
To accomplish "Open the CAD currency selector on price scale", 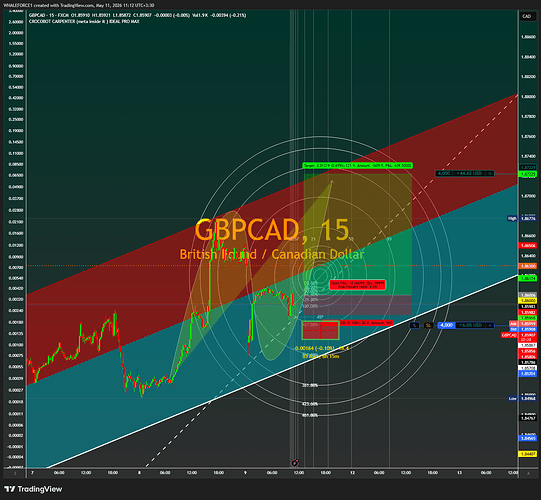I will [527, 16].
